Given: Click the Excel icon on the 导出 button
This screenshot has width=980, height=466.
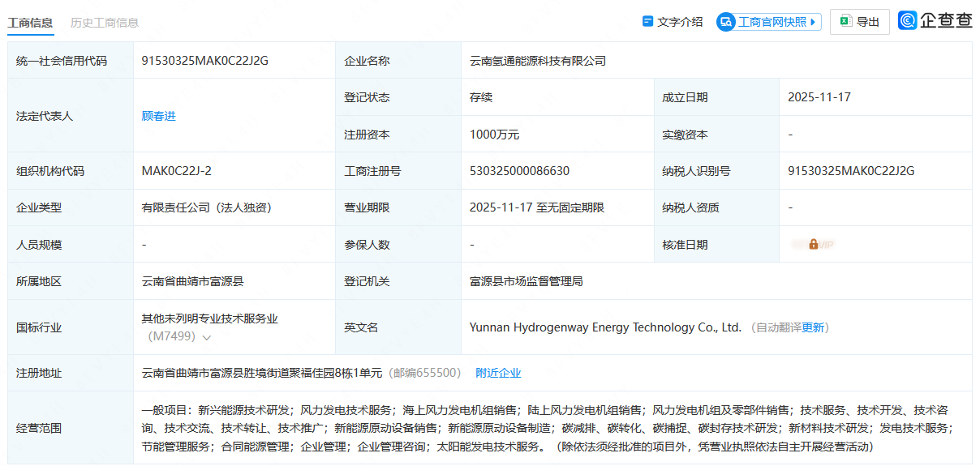Looking at the screenshot, I should (845, 22).
